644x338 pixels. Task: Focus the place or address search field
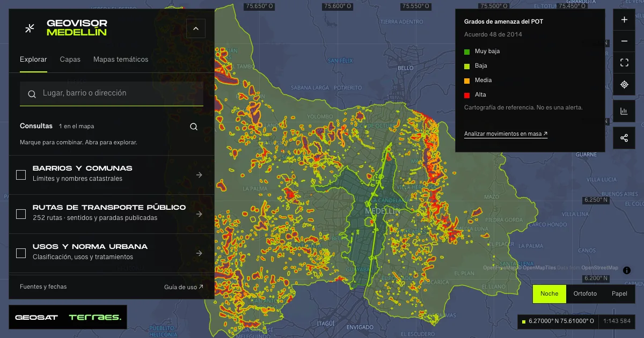(112, 93)
